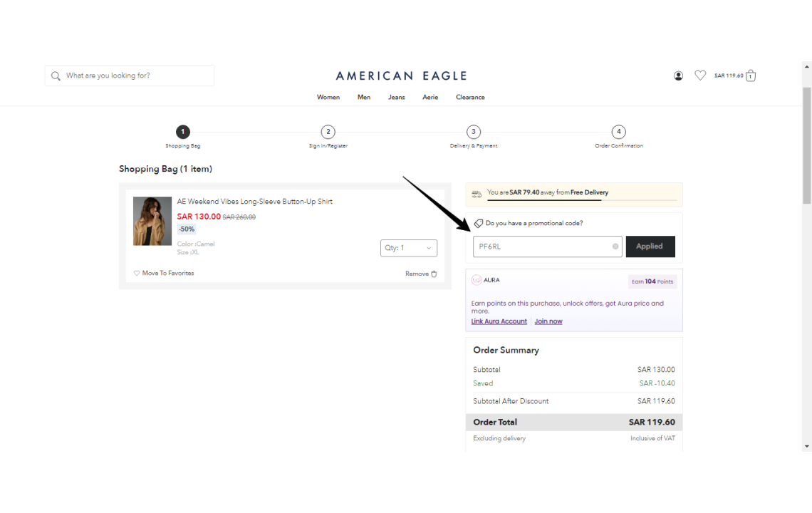Click the Color :Camel text

pos(196,244)
